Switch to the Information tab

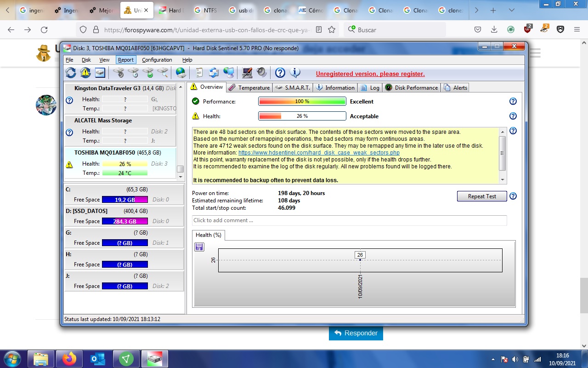tap(335, 87)
